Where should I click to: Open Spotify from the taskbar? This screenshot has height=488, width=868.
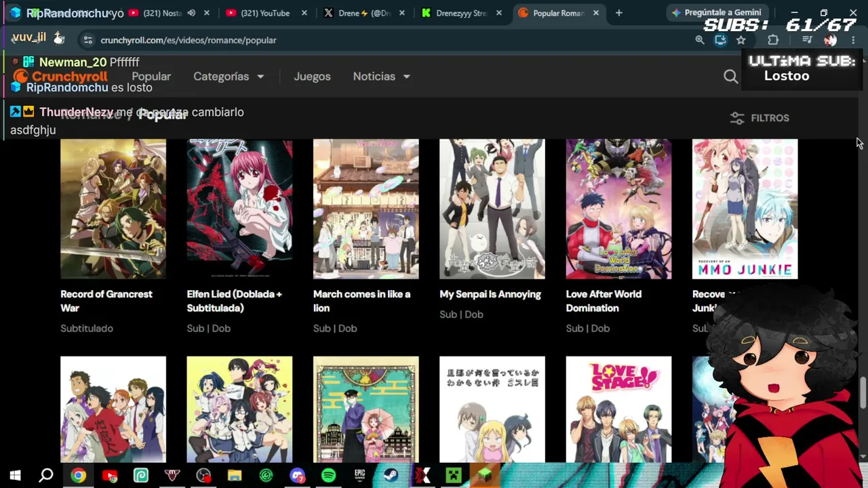coord(328,476)
